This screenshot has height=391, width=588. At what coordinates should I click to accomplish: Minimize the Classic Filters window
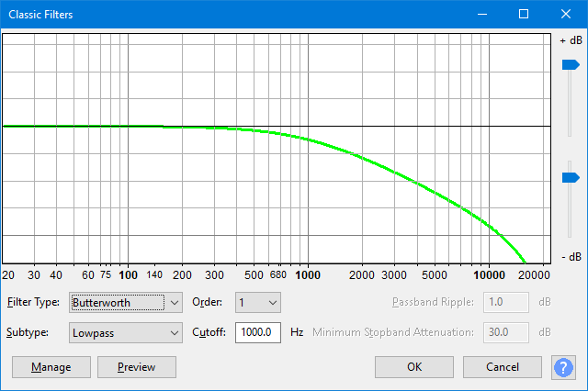[481, 15]
